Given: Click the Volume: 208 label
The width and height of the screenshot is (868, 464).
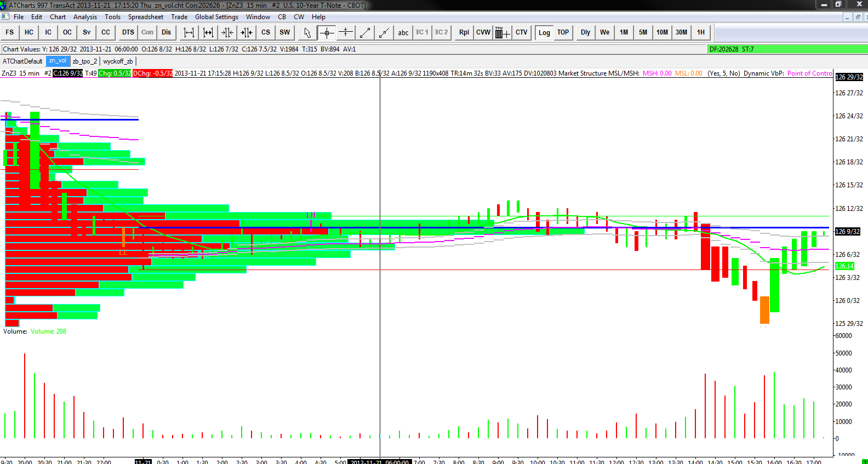Looking at the screenshot, I should point(48,331).
